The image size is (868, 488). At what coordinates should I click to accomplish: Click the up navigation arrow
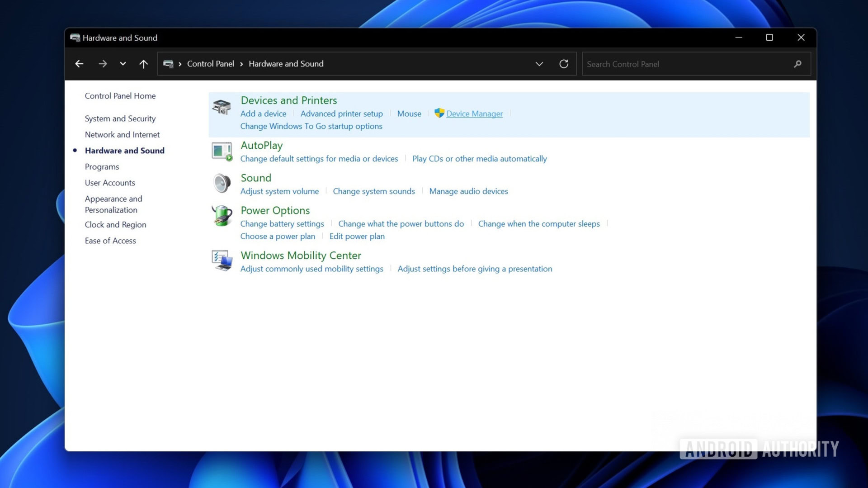(143, 64)
